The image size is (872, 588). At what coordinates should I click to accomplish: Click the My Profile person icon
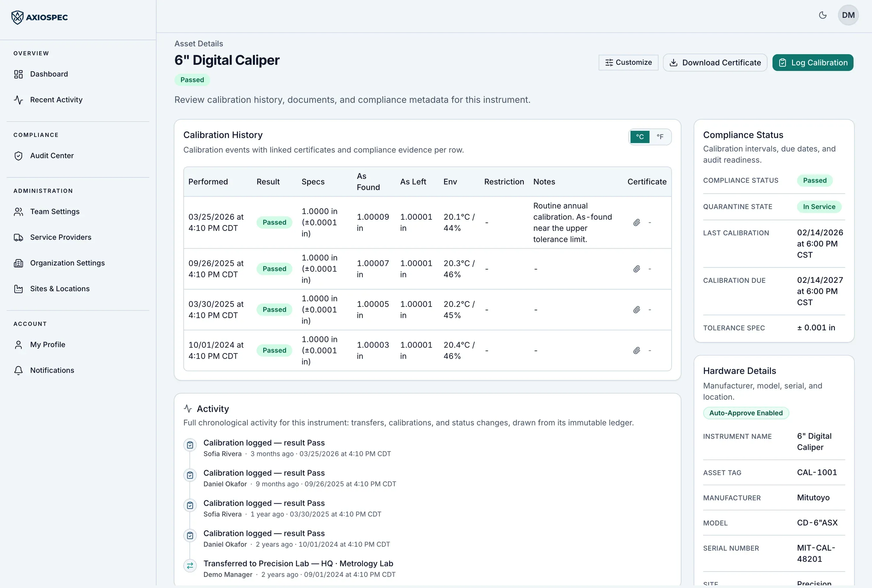tap(18, 345)
